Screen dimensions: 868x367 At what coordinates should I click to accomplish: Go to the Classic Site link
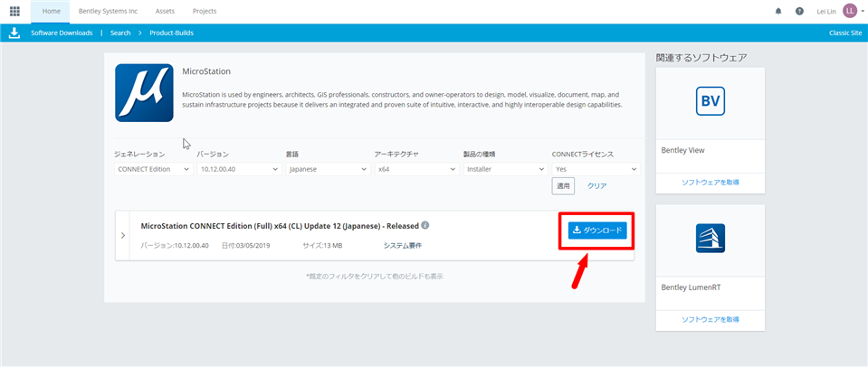click(x=845, y=33)
